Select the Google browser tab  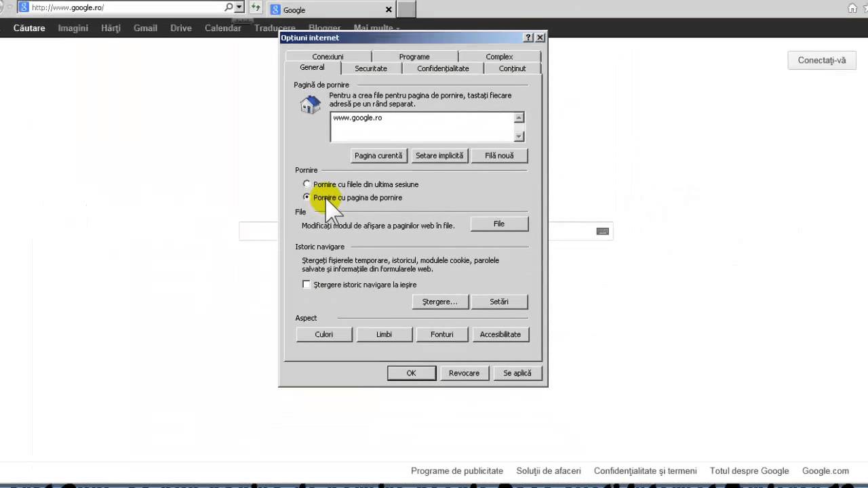[331, 9]
